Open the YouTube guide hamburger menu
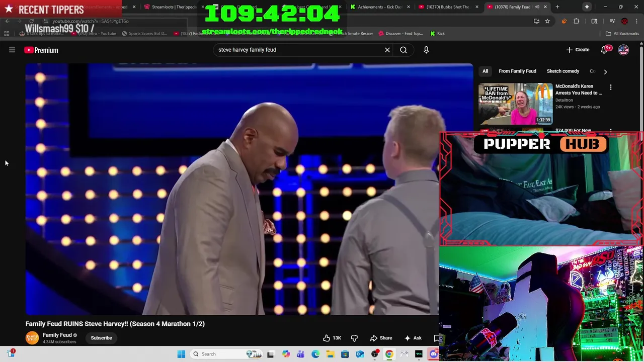This screenshot has width=644, height=362. tap(12, 50)
